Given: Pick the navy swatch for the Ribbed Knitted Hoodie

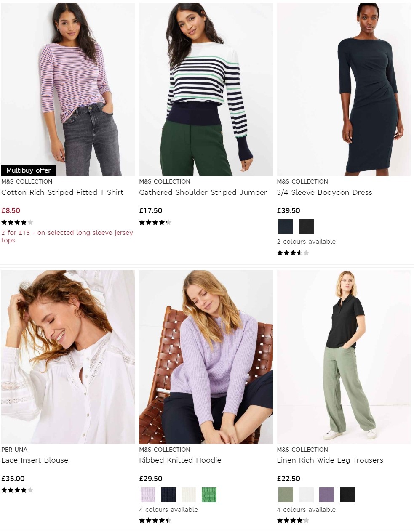Looking at the screenshot, I should click(x=168, y=495).
